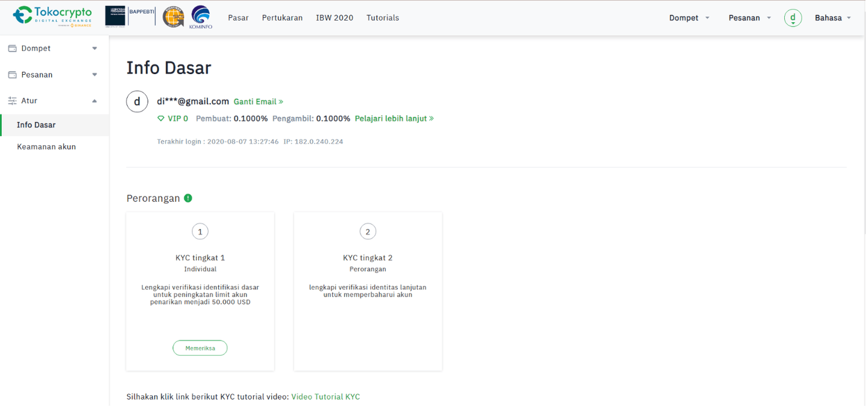868x420 pixels.
Task: Click the KOMINFO logo
Action: click(200, 17)
